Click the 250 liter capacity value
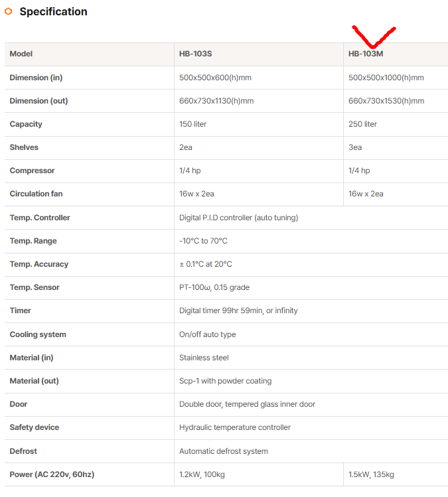The height and width of the screenshot is (497, 448). pyautogui.click(x=362, y=124)
